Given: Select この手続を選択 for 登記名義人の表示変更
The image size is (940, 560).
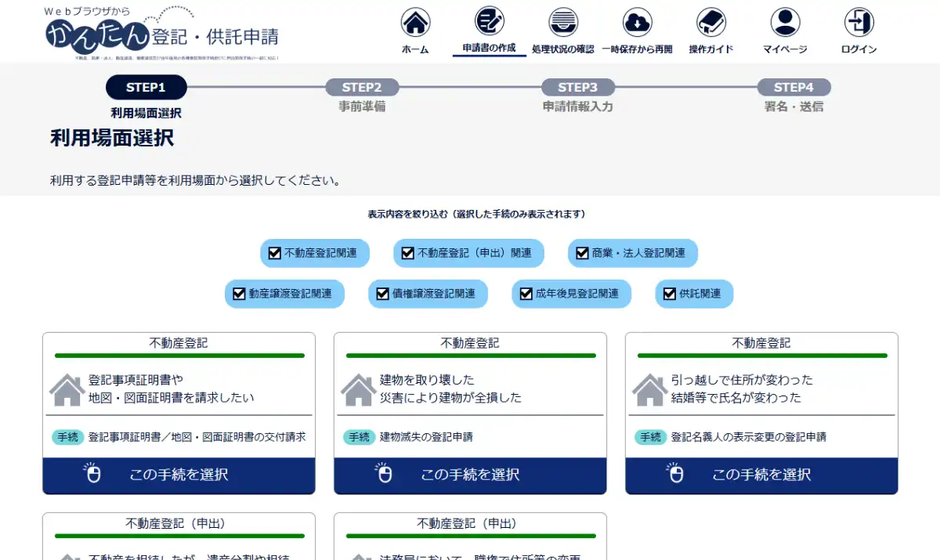Looking at the screenshot, I should pyautogui.click(x=761, y=475).
